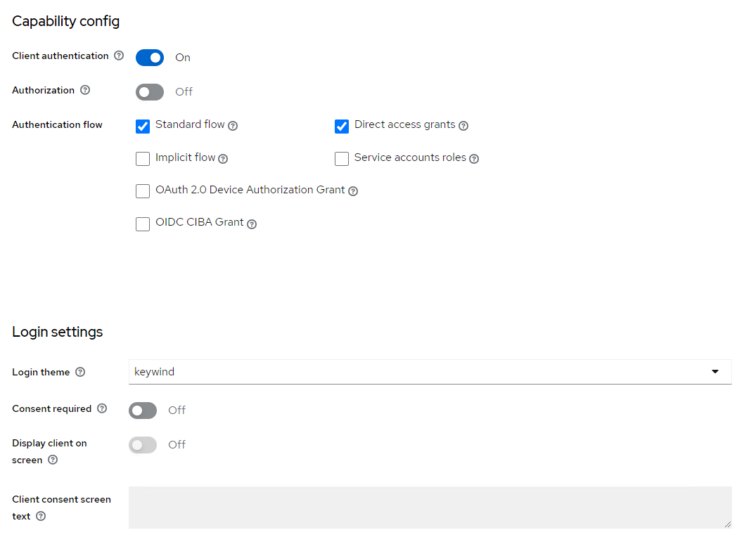Image resolution: width=756 pixels, height=542 pixels.
Task: Click OAuth 2.0 Device Authorization Grant help icon
Action: (x=353, y=191)
